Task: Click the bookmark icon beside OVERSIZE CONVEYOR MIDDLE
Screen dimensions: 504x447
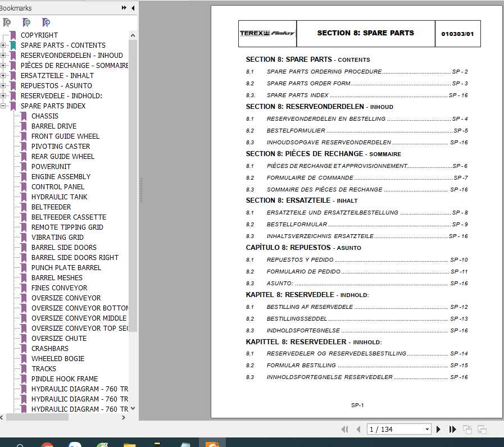Action: [x=24, y=318]
